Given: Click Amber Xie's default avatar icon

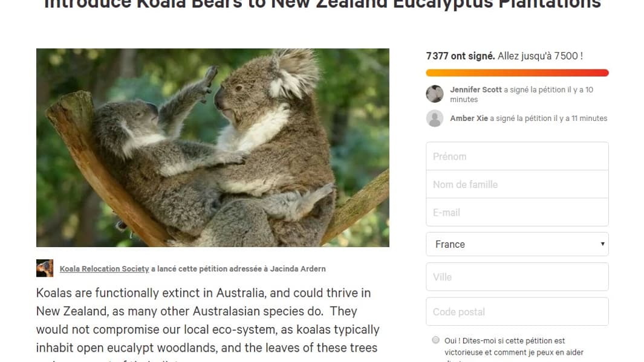Looking at the screenshot, I should click(x=435, y=118).
